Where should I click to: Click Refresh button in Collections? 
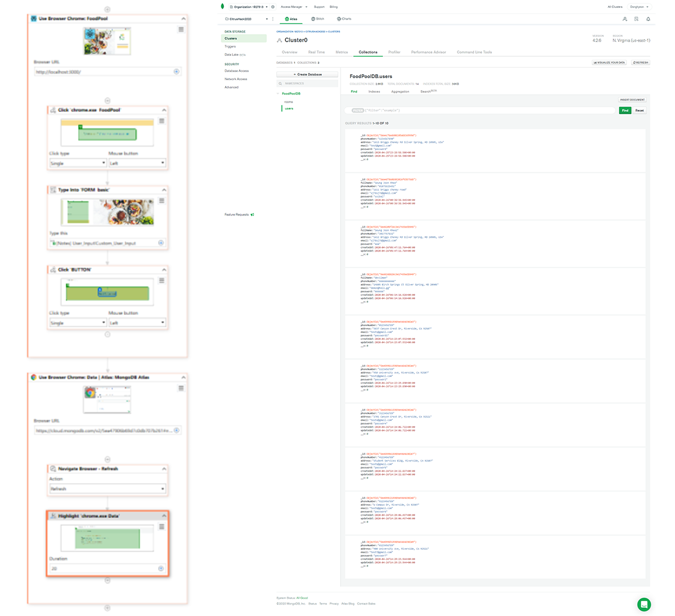click(x=641, y=62)
